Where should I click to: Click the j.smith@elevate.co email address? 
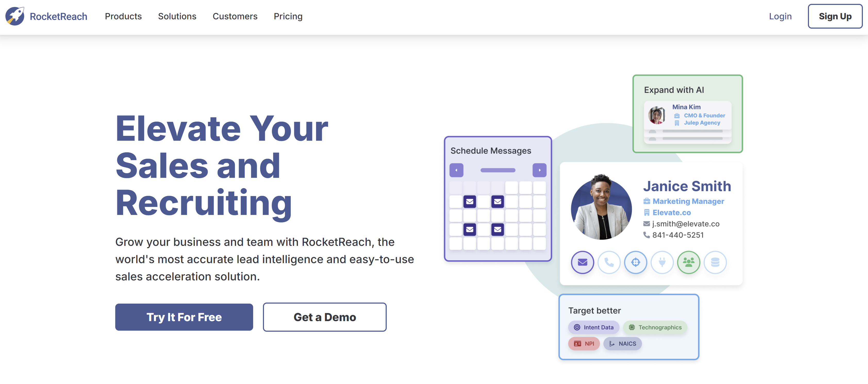pyautogui.click(x=686, y=224)
